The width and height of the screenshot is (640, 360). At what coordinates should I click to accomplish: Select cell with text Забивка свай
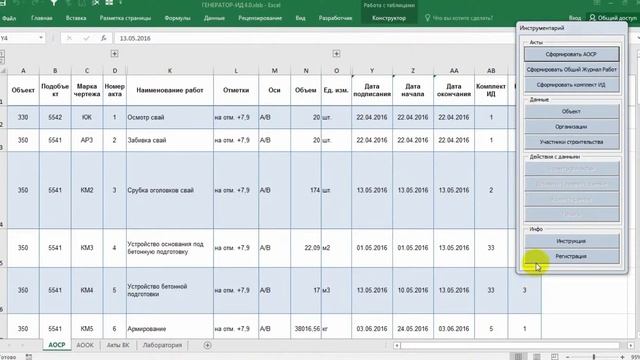pos(170,140)
